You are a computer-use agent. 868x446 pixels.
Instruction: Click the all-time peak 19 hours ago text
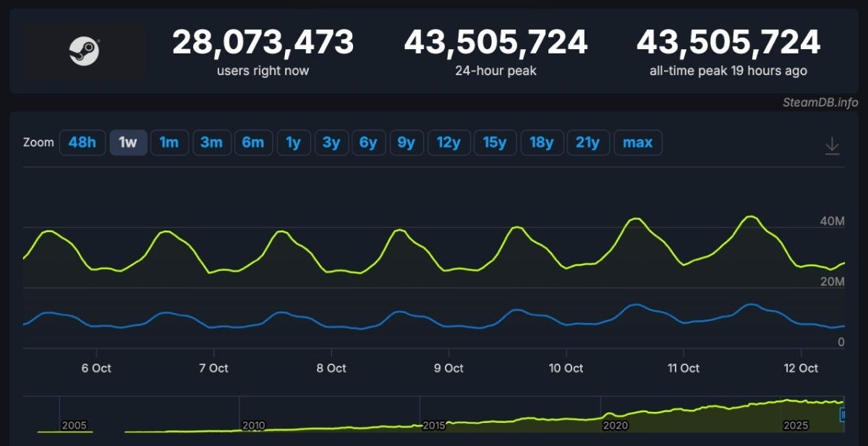pyautogui.click(x=728, y=71)
